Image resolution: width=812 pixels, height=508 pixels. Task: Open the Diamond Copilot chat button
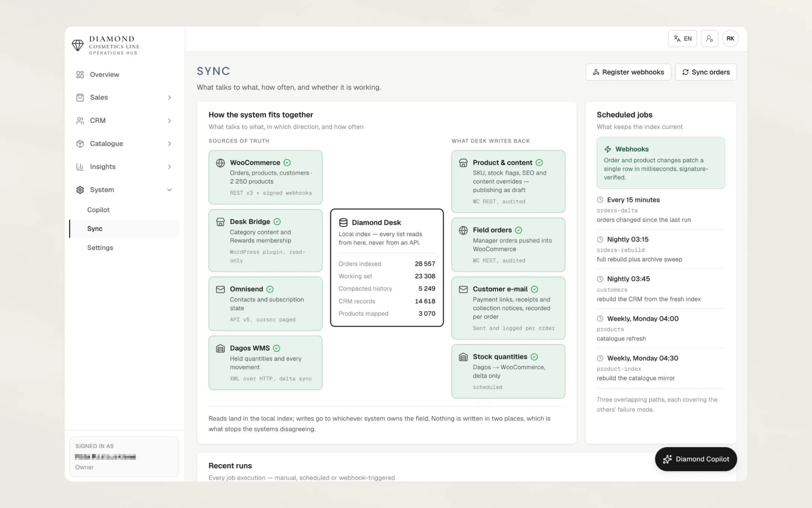click(x=696, y=459)
